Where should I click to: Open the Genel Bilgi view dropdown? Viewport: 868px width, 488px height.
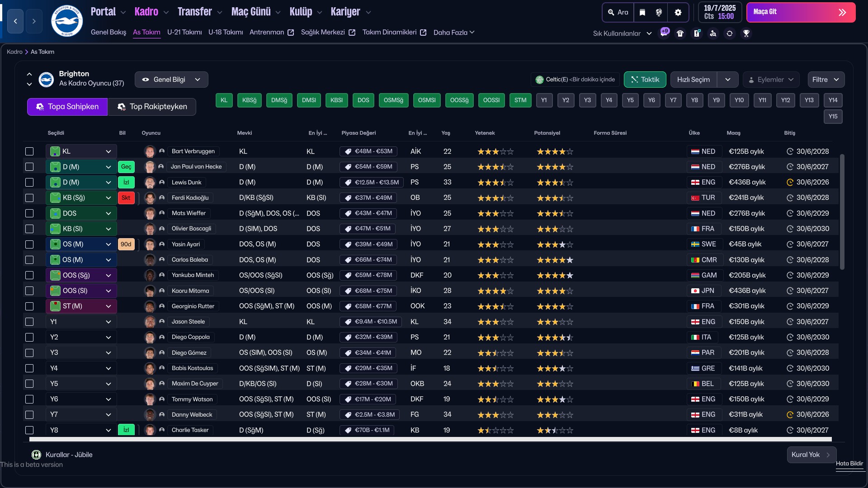pos(171,80)
